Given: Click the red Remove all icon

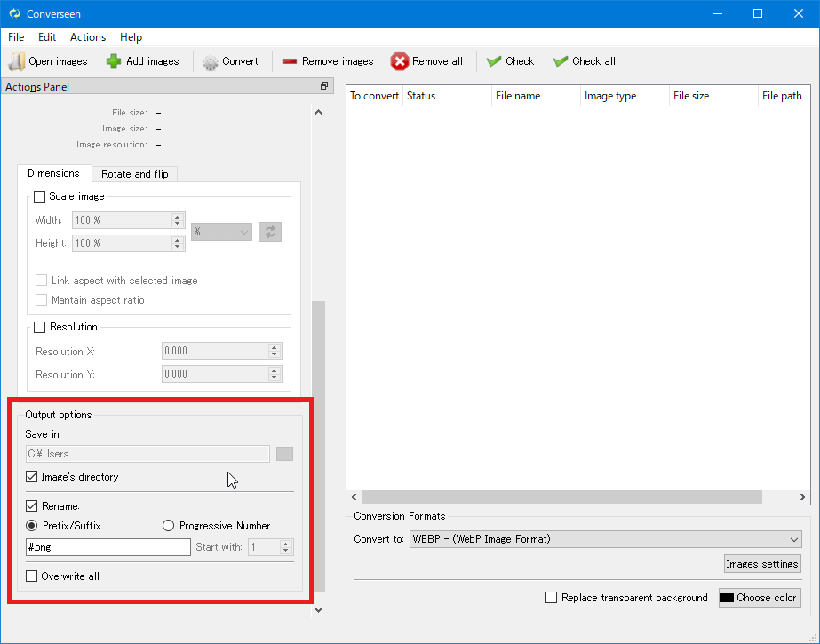Looking at the screenshot, I should [x=400, y=61].
